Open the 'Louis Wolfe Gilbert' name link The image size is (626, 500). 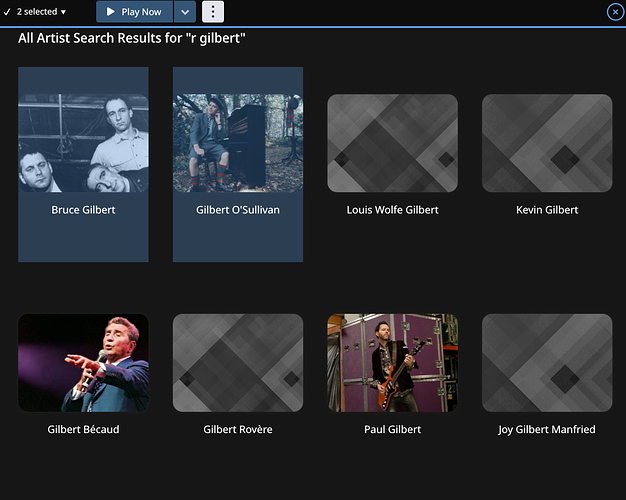(392, 210)
